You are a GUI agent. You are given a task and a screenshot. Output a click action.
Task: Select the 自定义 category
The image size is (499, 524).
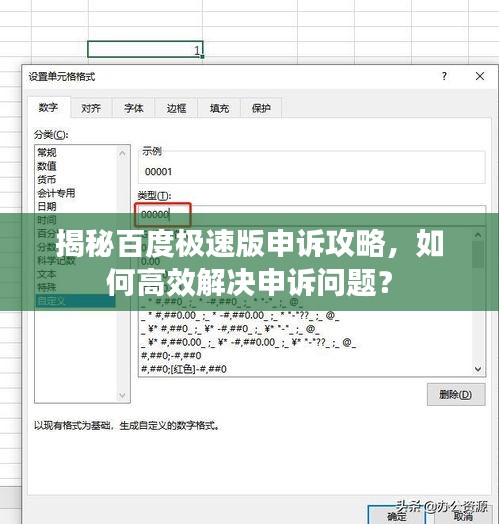pos(76,301)
